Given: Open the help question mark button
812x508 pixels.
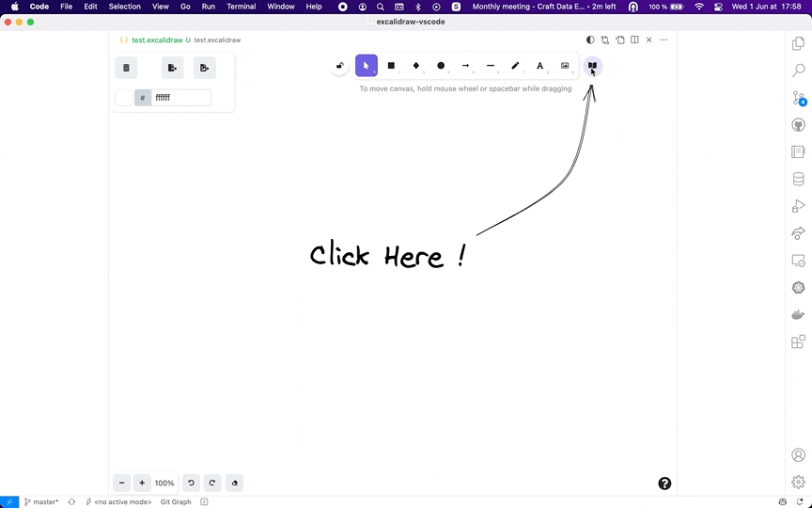Looking at the screenshot, I should pyautogui.click(x=664, y=484).
